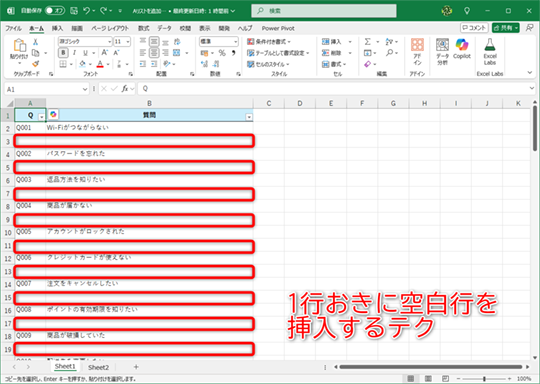The image size is (540, 384).
Task: Open the Power Pivot tab
Action: point(278,28)
